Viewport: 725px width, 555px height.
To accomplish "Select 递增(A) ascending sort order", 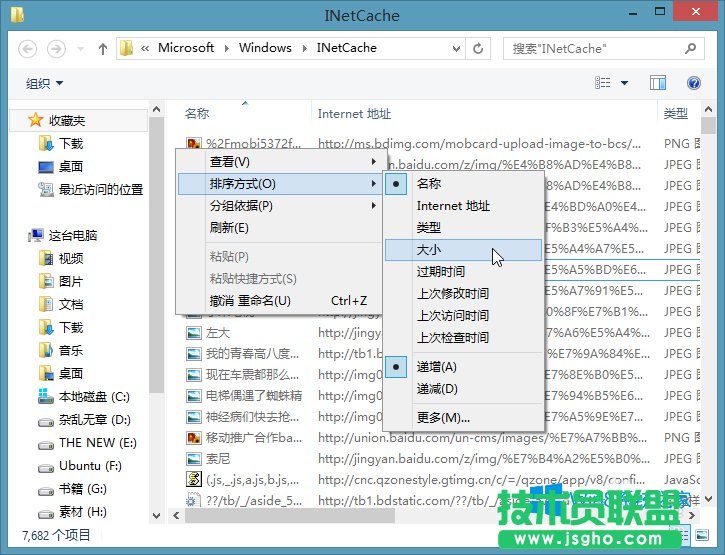I will coord(463,367).
